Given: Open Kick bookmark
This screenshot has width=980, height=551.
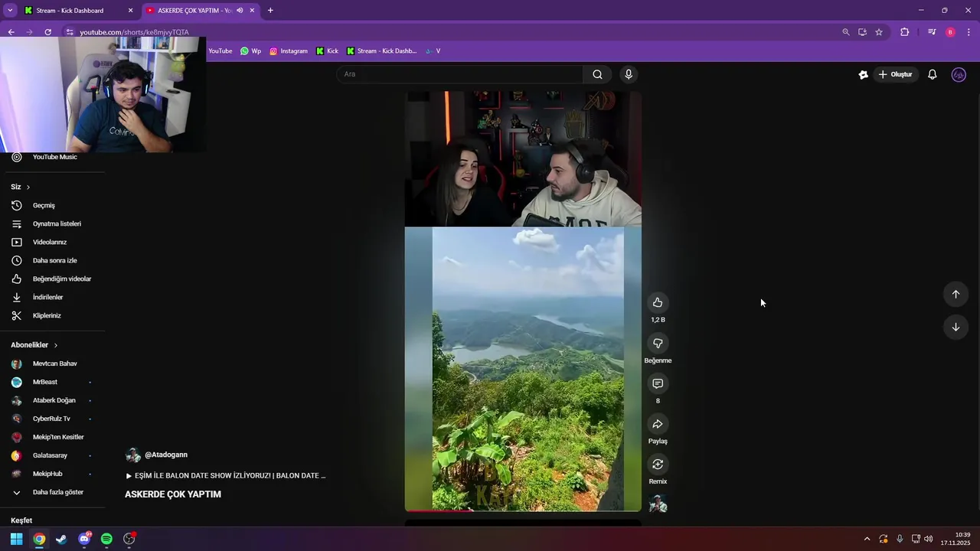Looking at the screenshot, I should [x=327, y=51].
